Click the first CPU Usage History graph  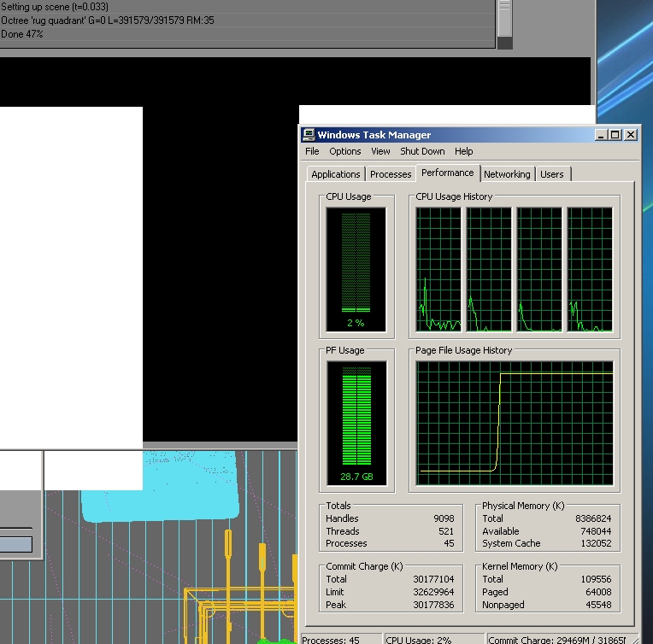(438, 269)
